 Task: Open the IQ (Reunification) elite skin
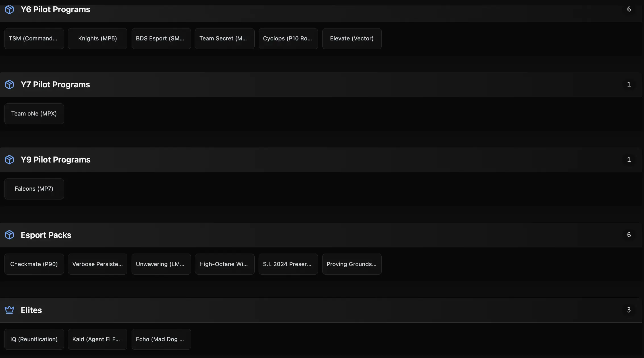tap(34, 339)
